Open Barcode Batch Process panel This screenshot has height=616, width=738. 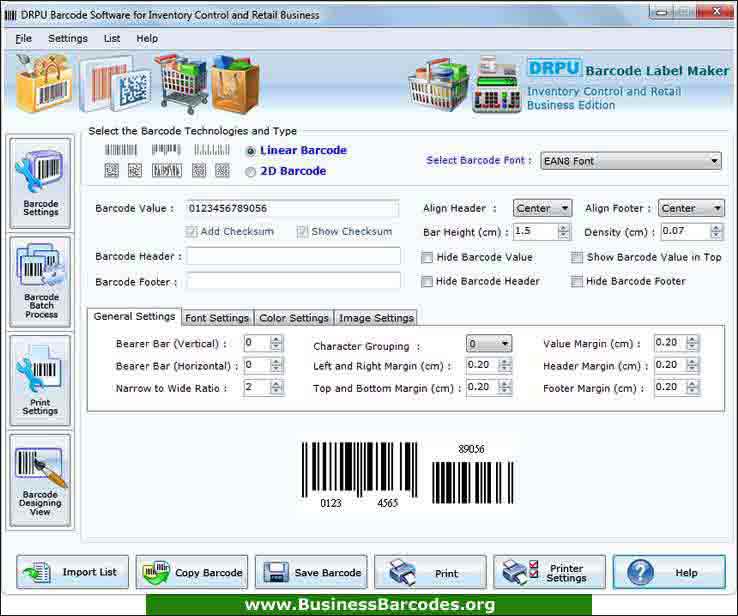(x=40, y=282)
